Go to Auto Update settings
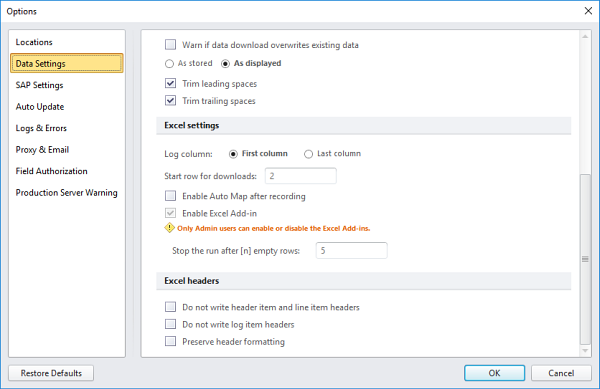The width and height of the screenshot is (600, 389). pos(39,106)
